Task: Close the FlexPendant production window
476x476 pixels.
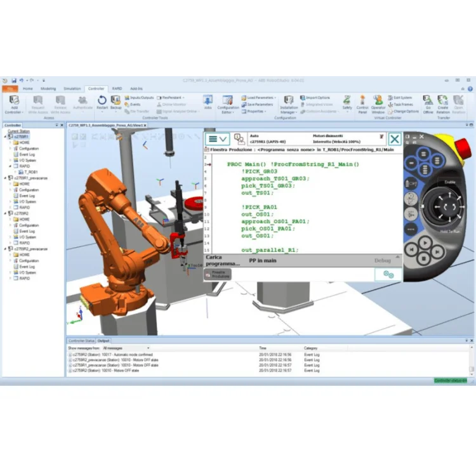Action: point(395,140)
